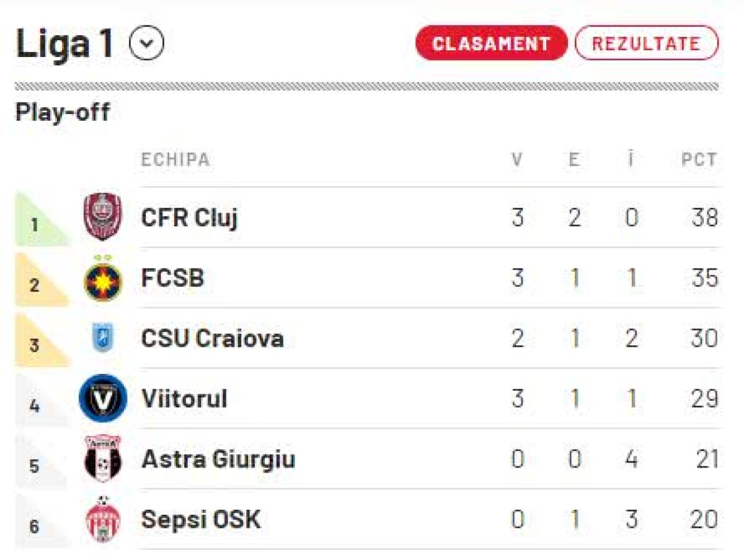This screenshot has width=744, height=560.
Task: Switch to the REZULTATE tab
Action: (646, 43)
